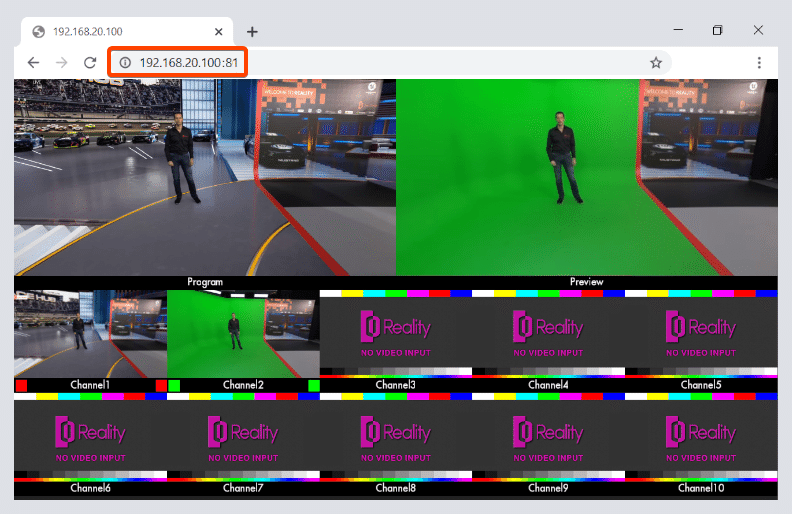Minimize the browser window
Viewport: 792px width, 514px height.
click(x=678, y=30)
